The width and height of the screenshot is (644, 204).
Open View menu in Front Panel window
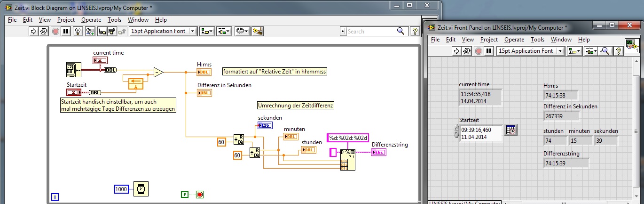click(x=468, y=40)
